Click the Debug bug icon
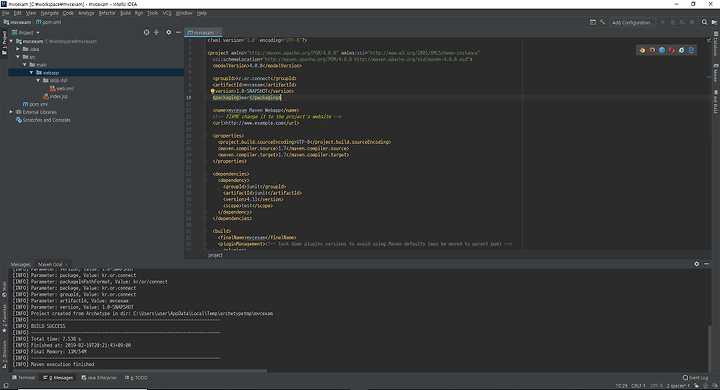 [673, 22]
